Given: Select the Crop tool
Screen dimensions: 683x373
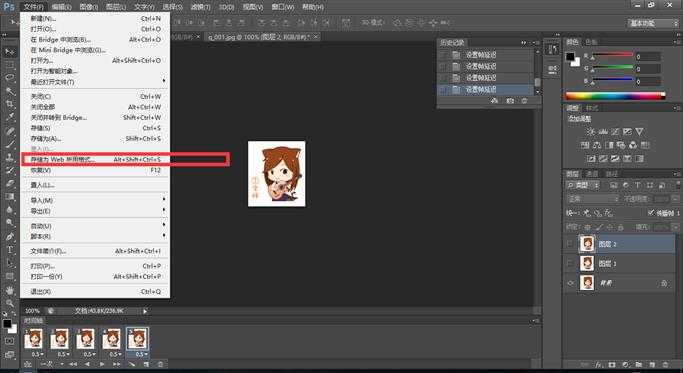Looking at the screenshot, I should point(10,104).
